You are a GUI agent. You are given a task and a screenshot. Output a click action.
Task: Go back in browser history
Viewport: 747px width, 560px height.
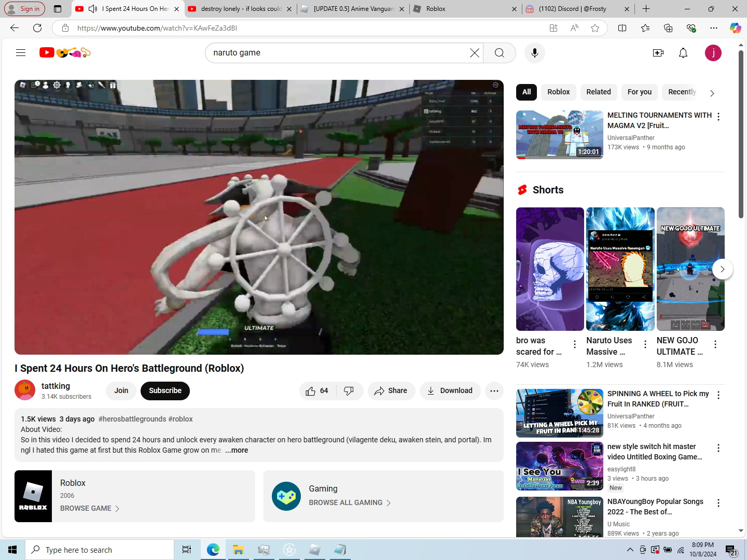(x=15, y=28)
